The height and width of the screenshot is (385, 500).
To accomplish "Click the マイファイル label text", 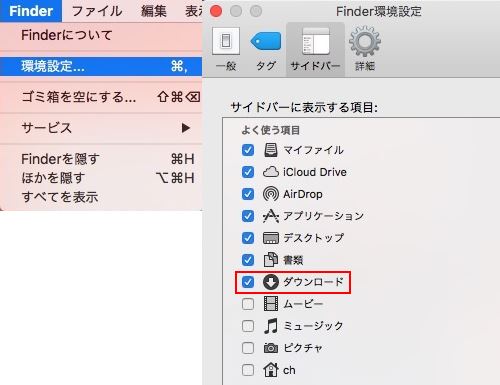I will pyautogui.click(x=313, y=150).
